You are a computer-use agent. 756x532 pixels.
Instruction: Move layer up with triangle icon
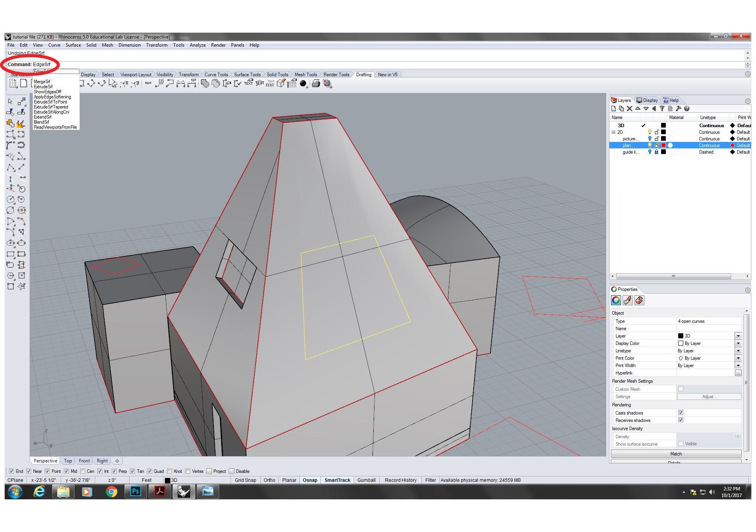click(638, 109)
